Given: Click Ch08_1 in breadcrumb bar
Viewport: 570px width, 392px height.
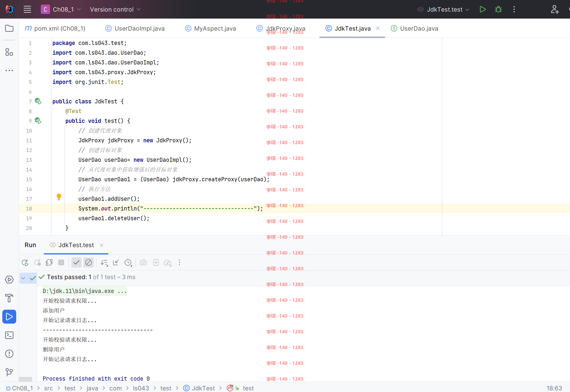Looking at the screenshot, I should click(20, 388).
